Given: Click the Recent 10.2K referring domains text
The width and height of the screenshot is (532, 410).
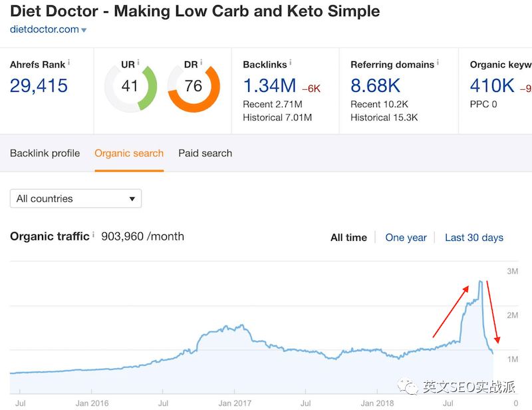Looking at the screenshot, I should coord(379,104).
